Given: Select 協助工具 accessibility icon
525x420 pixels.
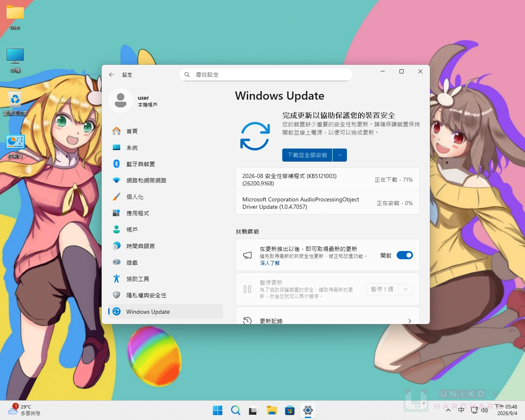Looking at the screenshot, I should pyautogui.click(x=116, y=278).
